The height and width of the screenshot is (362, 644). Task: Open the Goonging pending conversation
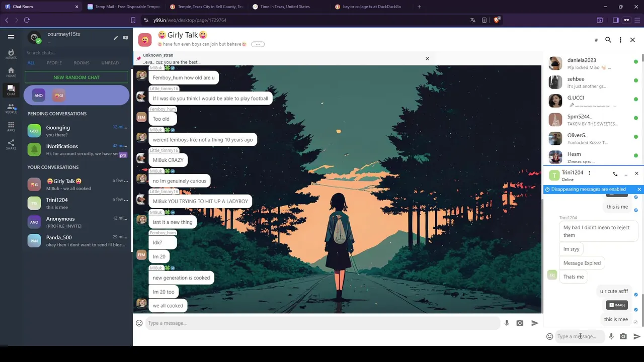click(x=76, y=131)
